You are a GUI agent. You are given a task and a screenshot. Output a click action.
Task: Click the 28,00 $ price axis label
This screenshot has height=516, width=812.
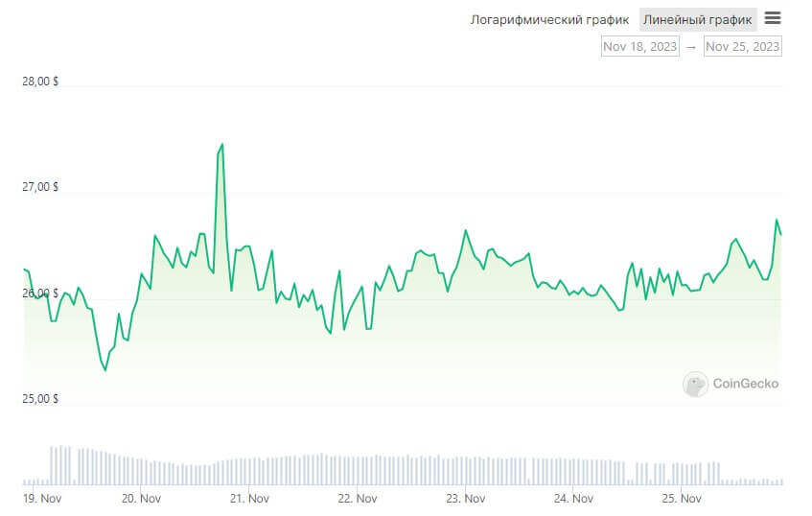coord(39,82)
